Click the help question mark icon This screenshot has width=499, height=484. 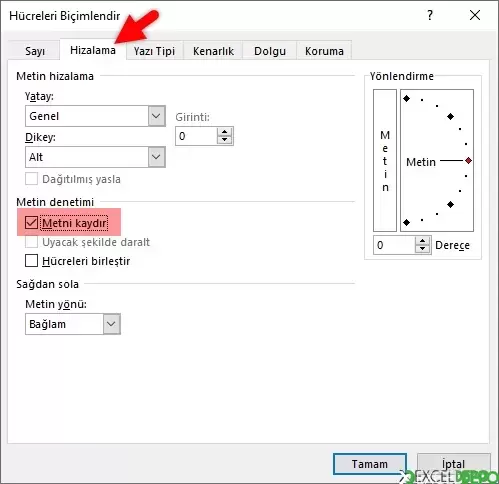(x=430, y=15)
